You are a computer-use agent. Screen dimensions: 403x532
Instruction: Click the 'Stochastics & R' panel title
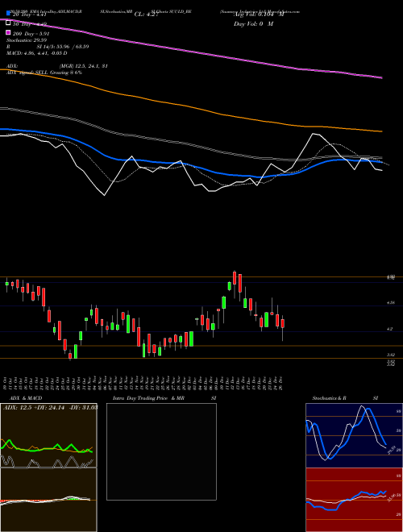(x=329, y=398)
